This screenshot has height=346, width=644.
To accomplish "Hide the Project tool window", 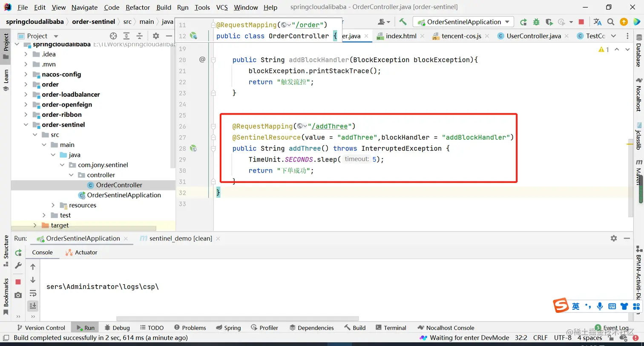I will pyautogui.click(x=169, y=36).
